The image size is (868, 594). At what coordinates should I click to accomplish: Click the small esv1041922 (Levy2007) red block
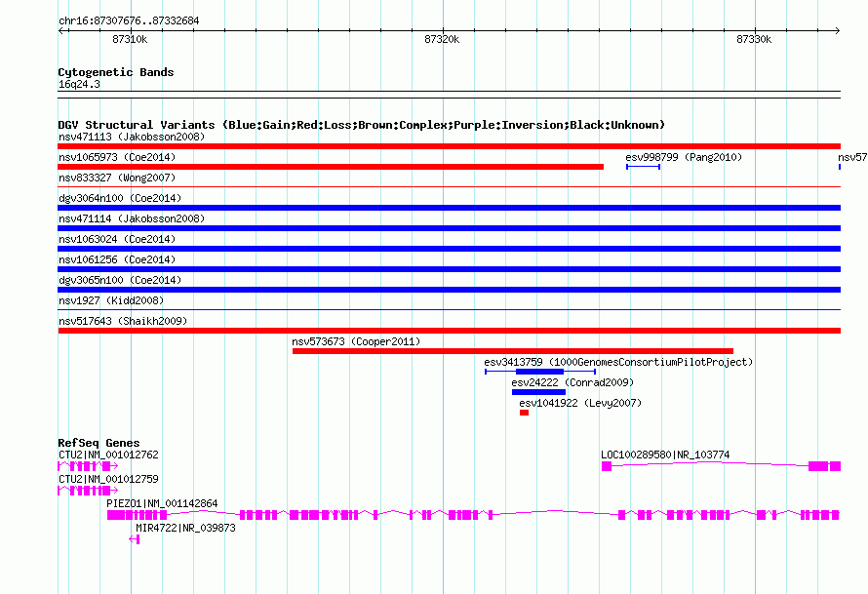pyautogui.click(x=525, y=413)
